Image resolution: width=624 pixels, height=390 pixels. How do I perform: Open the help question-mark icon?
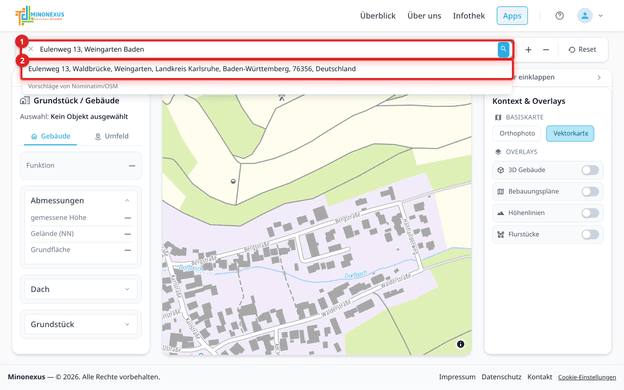[560, 16]
